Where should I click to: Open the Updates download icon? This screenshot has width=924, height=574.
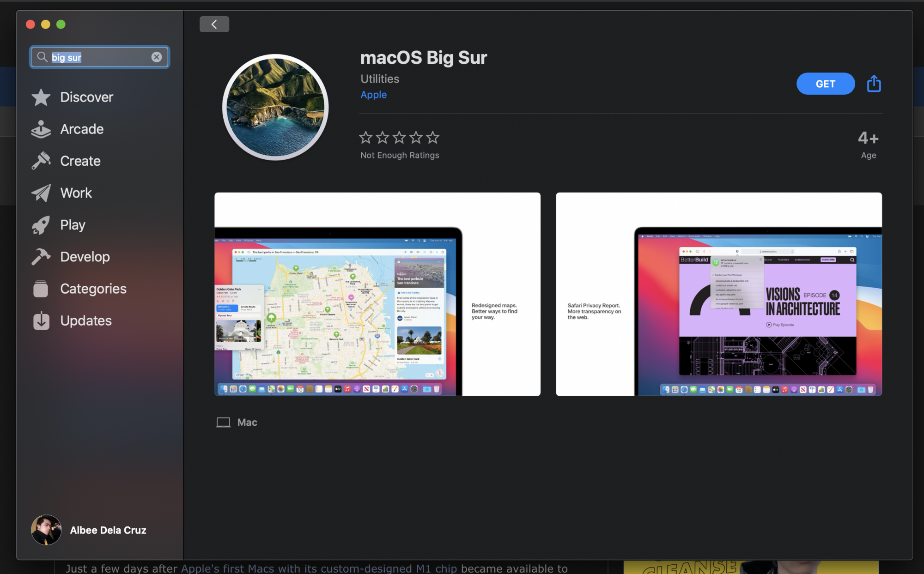(41, 320)
